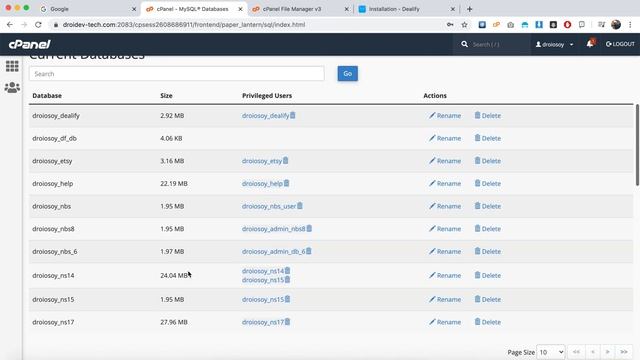Rename the droiosoy_nbs_6 database
Image resolution: width=640 pixels, height=360 pixels.
[x=445, y=251]
